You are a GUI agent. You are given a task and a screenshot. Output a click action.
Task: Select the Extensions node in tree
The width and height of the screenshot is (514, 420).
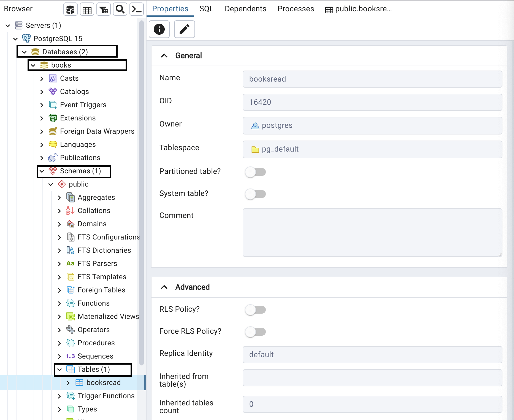[x=78, y=118]
